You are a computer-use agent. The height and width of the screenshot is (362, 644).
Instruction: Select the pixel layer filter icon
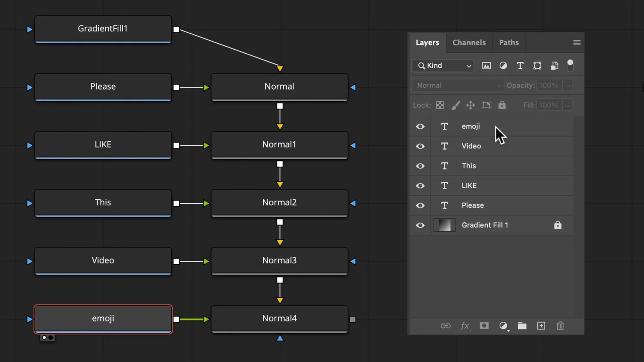click(x=486, y=65)
